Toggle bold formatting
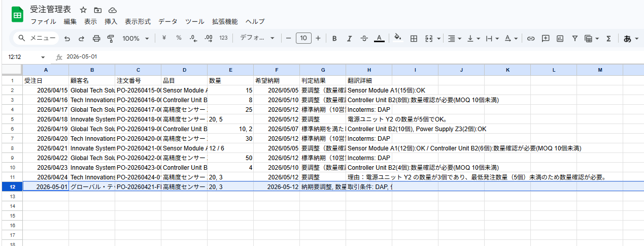The width and height of the screenshot is (644, 246). [334, 38]
